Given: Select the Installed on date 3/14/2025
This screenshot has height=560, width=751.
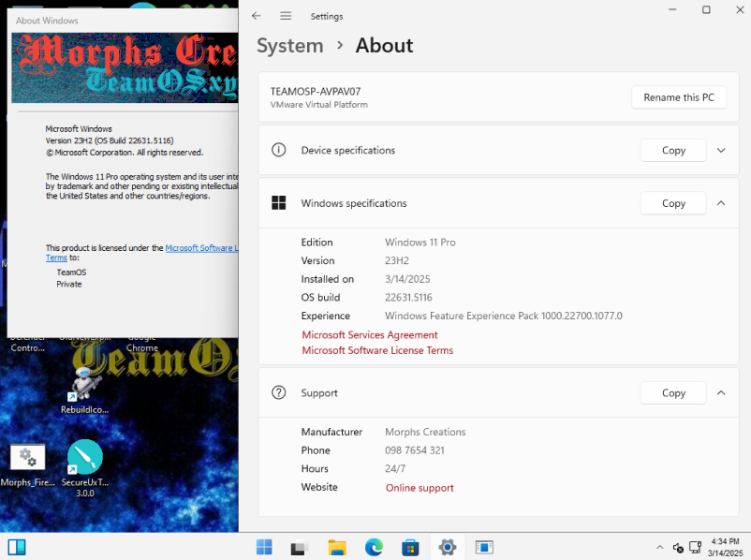Looking at the screenshot, I should coord(407,279).
